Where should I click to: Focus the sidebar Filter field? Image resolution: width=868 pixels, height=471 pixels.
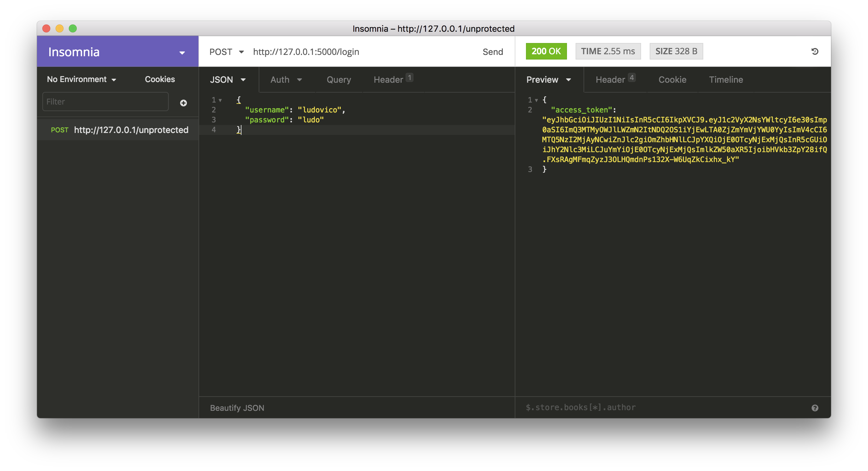(105, 102)
